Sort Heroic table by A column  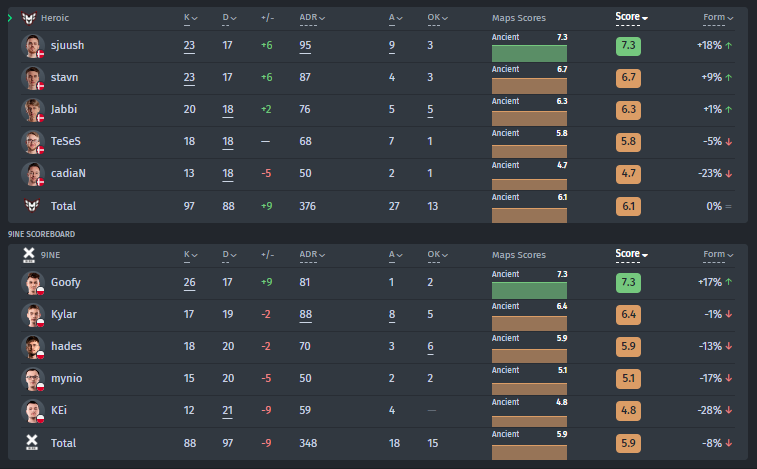click(395, 18)
